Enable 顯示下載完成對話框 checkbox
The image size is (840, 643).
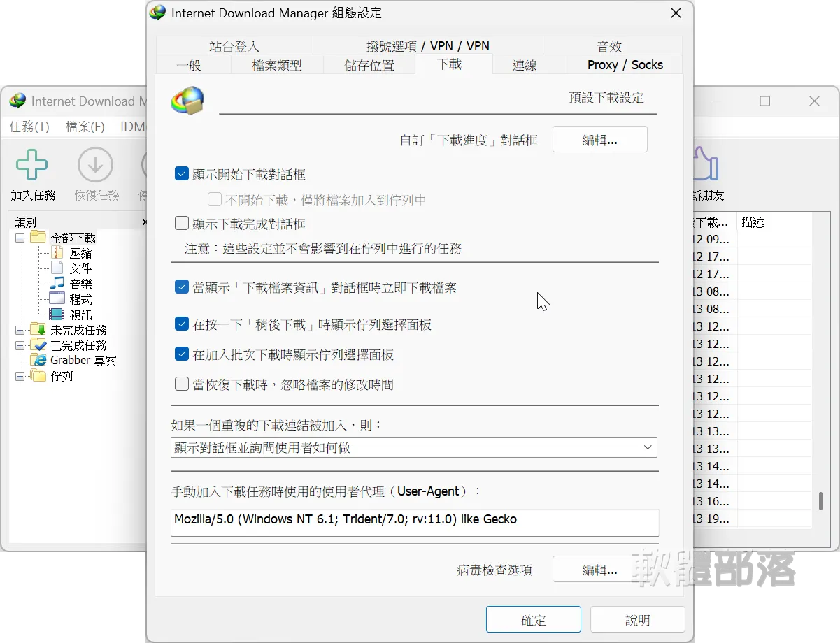pos(182,224)
